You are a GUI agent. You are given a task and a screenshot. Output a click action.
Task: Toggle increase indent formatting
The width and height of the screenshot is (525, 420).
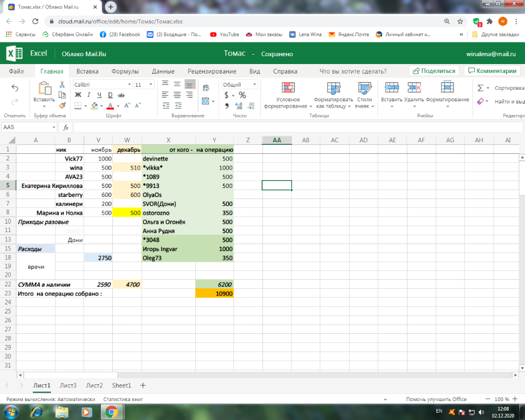coord(178,105)
